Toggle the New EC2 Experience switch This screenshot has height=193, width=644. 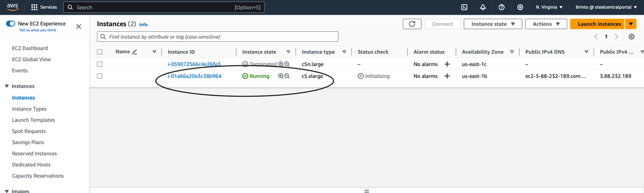tap(11, 24)
